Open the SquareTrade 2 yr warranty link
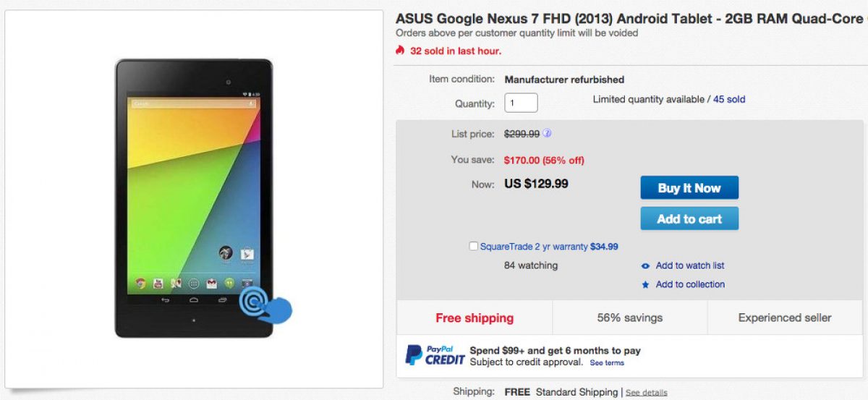The width and height of the screenshot is (868, 400). (534, 247)
